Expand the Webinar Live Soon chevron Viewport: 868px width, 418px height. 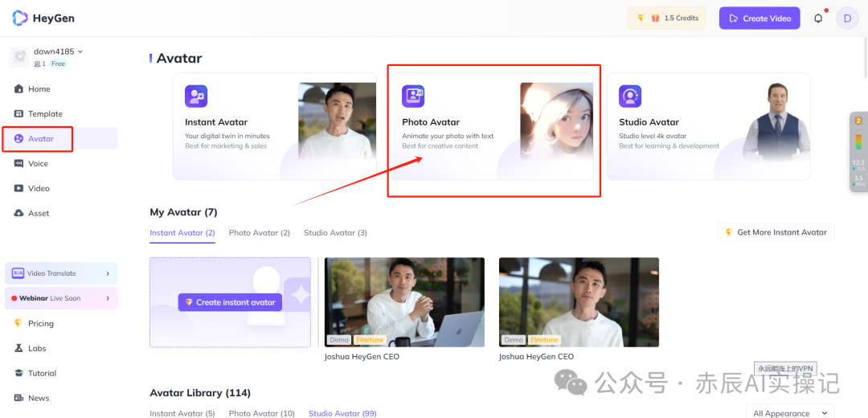[x=108, y=298]
